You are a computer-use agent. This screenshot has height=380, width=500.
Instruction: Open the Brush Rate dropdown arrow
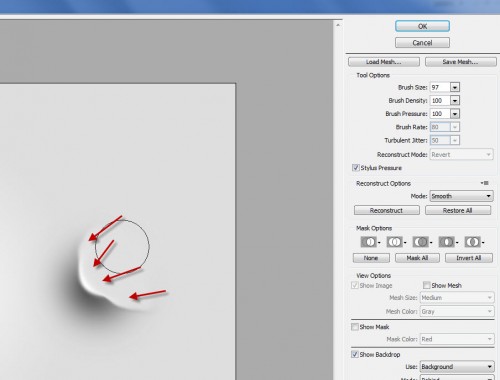(455, 127)
